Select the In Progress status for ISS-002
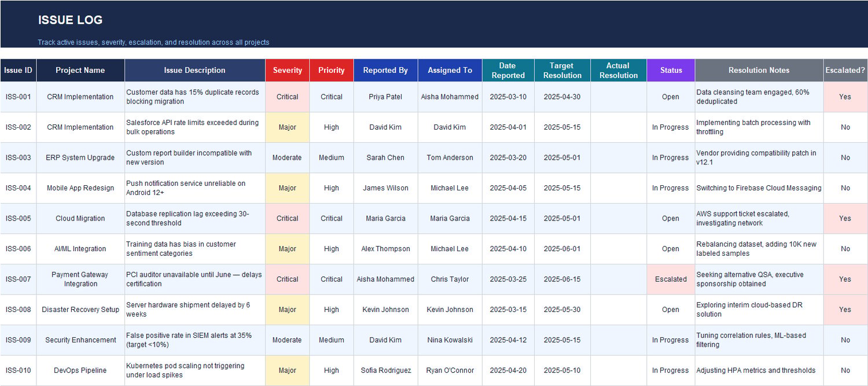Image resolution: width=868 pixels, height=386 pixels. click(x=671, y=127)
